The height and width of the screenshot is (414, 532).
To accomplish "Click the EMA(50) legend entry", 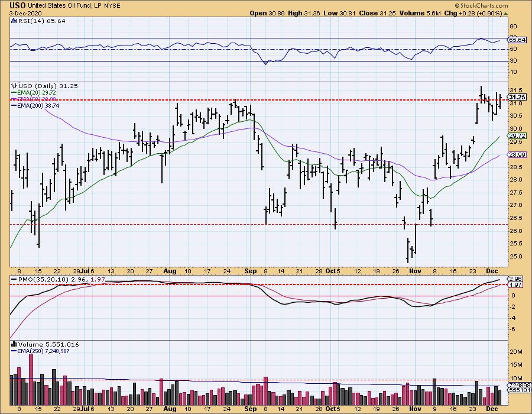I will pyautogui.click(x=34, y=99).
